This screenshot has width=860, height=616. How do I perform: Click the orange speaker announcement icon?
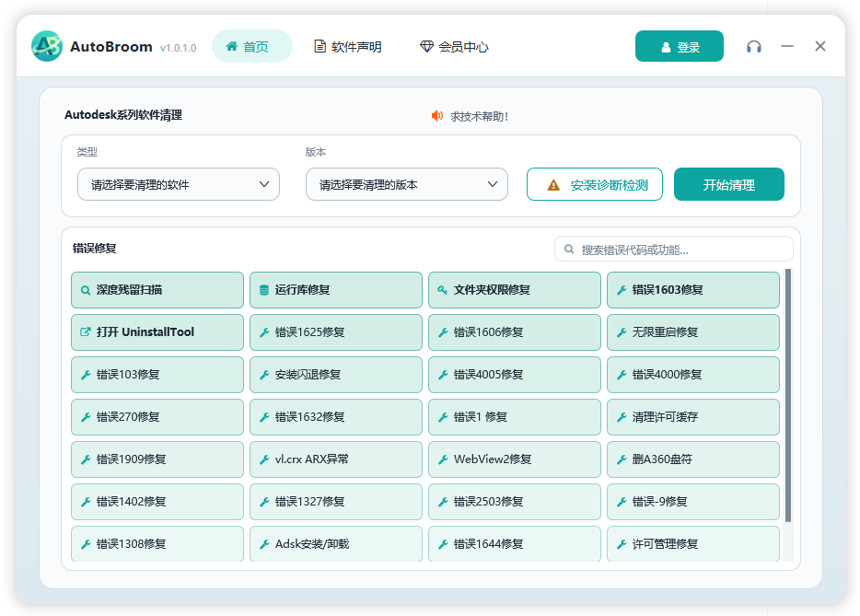click(437, 116)
